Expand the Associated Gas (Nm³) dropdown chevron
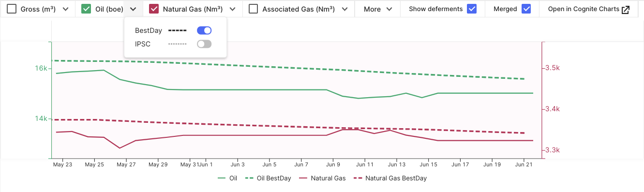Screen dimensions: 644x192 (x=344, y=9)
